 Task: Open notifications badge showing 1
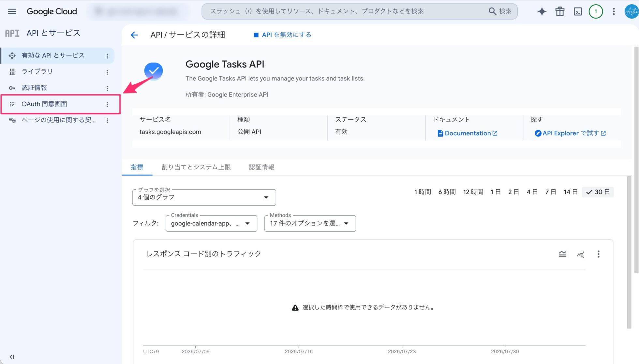596,11
